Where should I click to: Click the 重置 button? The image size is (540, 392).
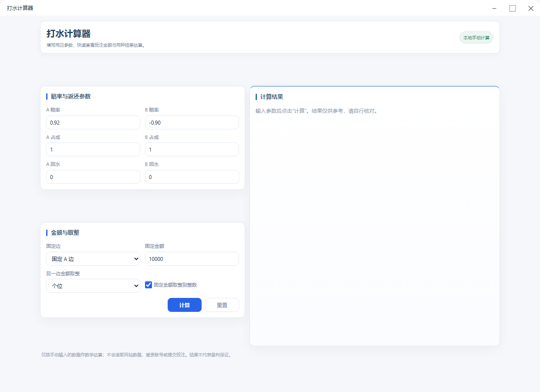[x=222, y=305]
